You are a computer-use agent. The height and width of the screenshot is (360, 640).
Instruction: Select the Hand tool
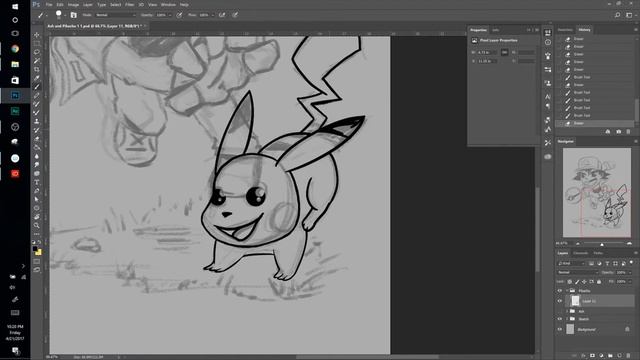[x=37, y=216]
